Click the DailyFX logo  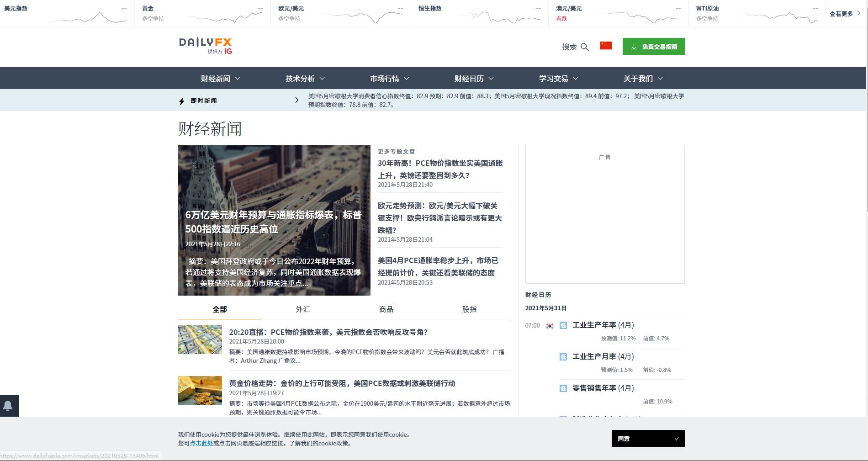pyautogui.click(x=206, y=46)
